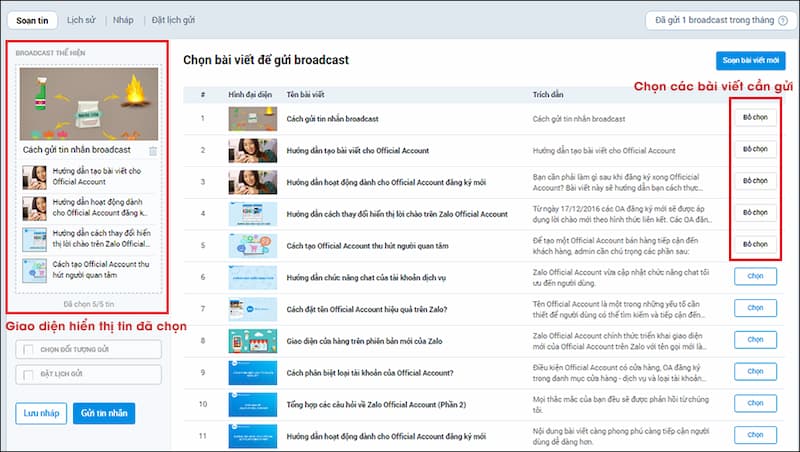Click the thumbnail of article 10
Screen dimensions: 800x452
tap(253, 405)
